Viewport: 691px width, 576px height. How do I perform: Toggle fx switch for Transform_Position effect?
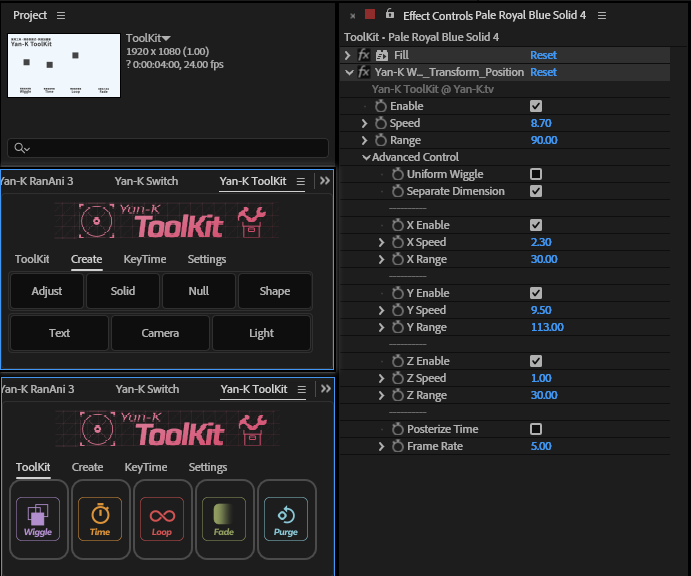(x=364, y=72)
